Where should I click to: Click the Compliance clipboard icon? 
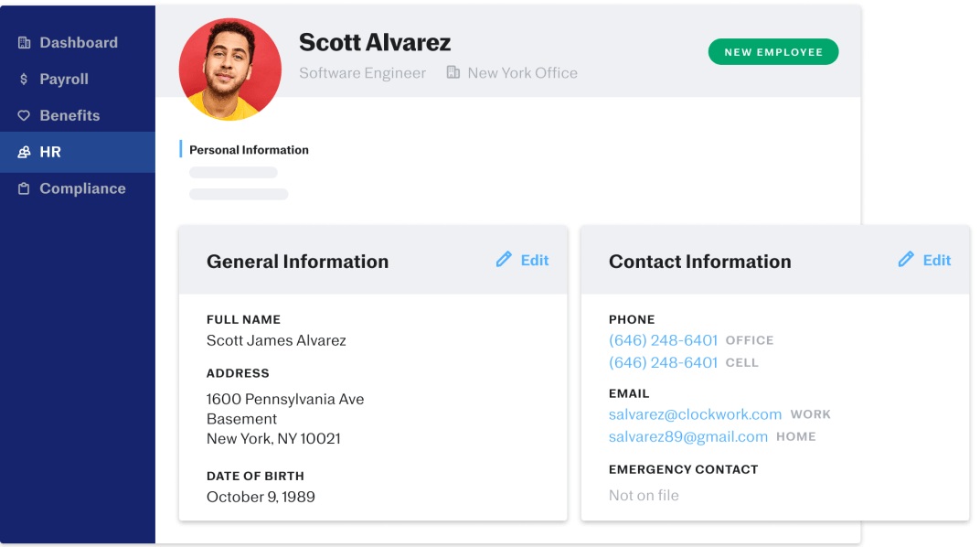click(x=25, y=189)
